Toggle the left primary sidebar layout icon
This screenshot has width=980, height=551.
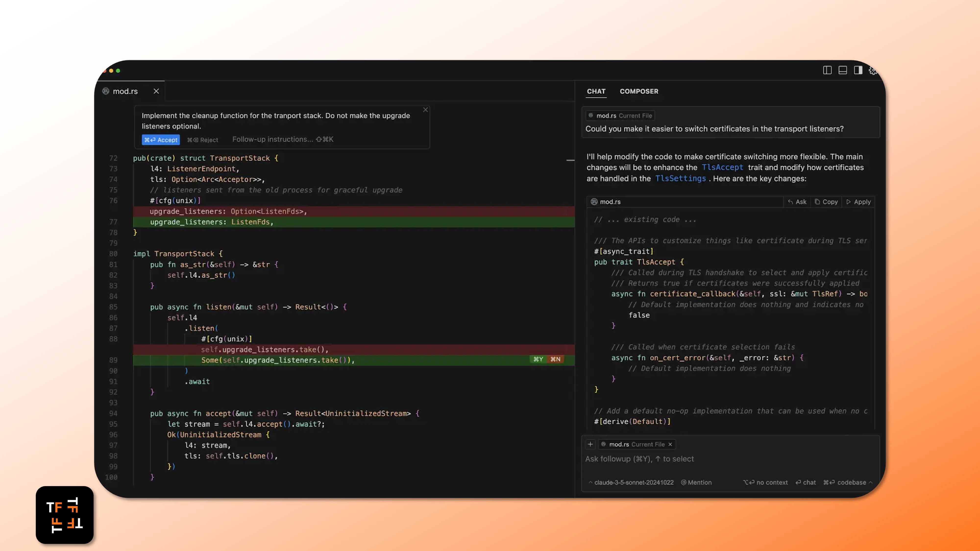coord(827,70)
